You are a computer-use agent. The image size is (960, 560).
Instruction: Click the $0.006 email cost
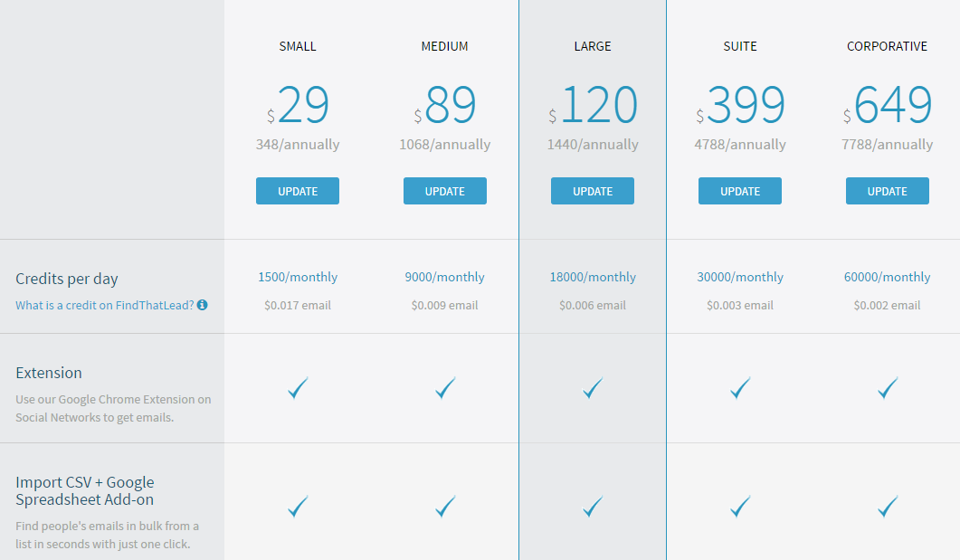click(x=593, y=306)
